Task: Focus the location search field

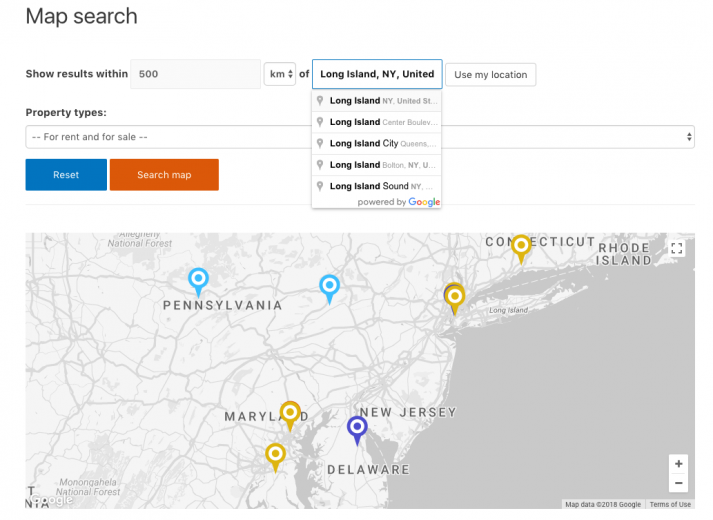Action: (x=377, y=74)
